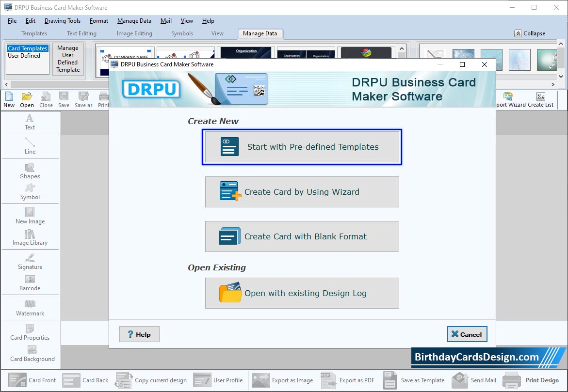Click Send Mail
The height and width of the screenshot is (392, 568).
pyautogui.click(x=474, y=380)
